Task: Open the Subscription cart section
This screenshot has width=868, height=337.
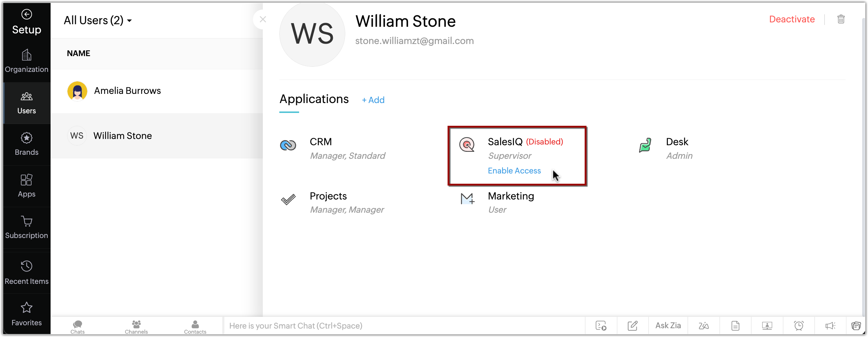Action: click(26, 227)
